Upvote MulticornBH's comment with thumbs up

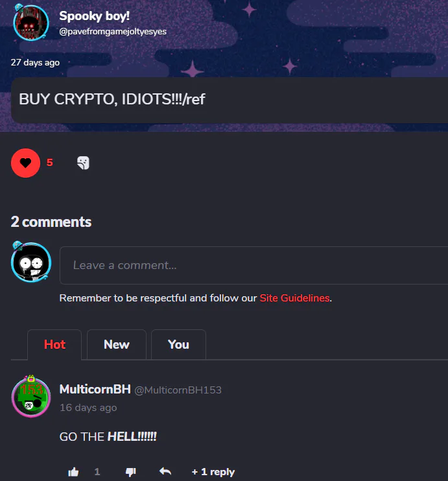[x=73, y=472]
